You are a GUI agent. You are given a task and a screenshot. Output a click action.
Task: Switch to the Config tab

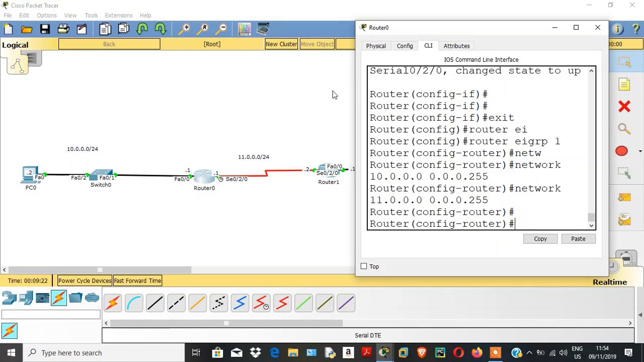click(x=405, y=46)
